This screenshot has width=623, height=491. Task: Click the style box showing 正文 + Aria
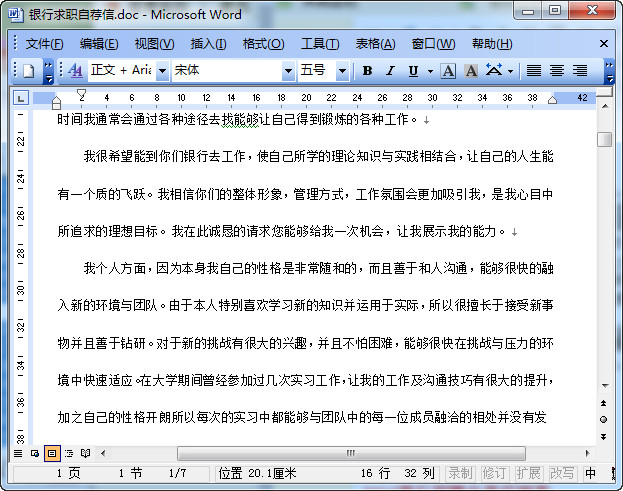pyautogui.click(x=122, y=71)
